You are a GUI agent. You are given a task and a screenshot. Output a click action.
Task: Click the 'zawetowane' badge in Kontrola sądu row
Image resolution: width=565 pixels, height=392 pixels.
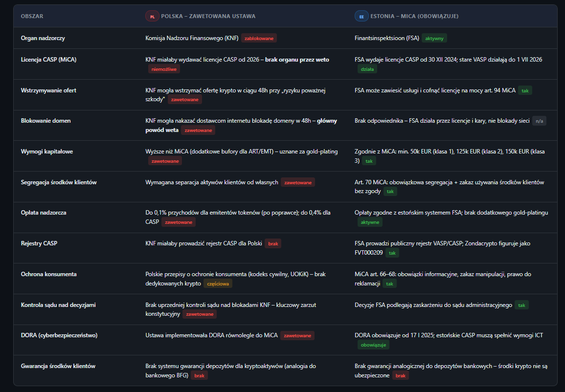[x=200, y=314]
